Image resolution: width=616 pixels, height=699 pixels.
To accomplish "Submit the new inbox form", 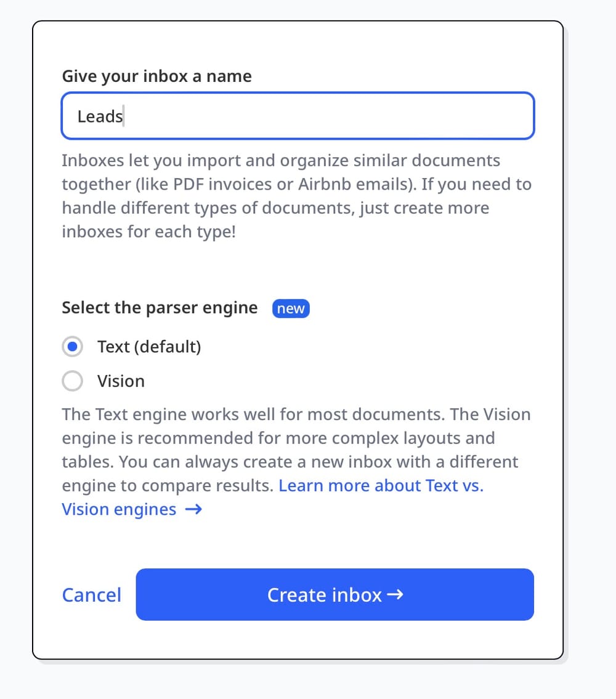I will tap(334, 595).
